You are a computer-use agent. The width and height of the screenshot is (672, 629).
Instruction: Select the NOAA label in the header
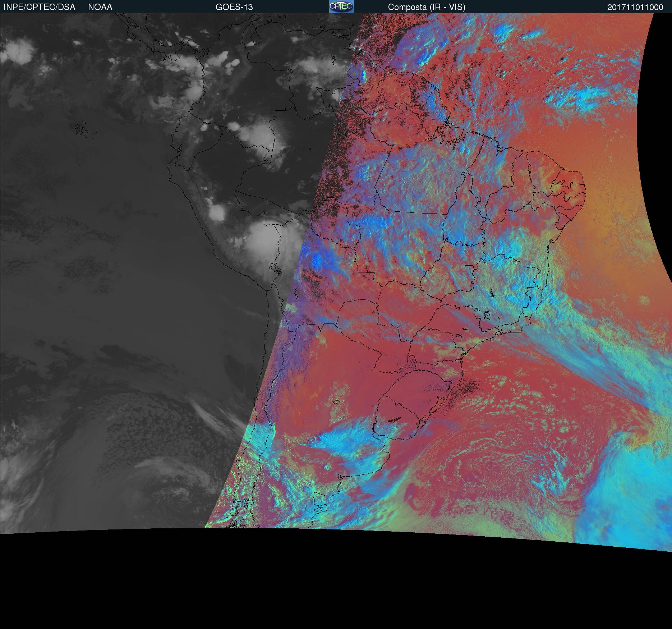tap(100, 7)
